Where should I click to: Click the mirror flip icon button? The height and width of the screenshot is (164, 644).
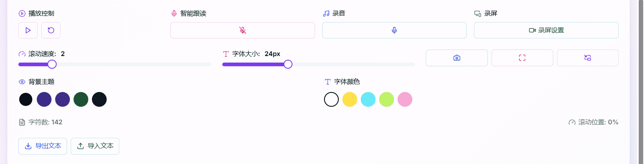click(588, 58)
